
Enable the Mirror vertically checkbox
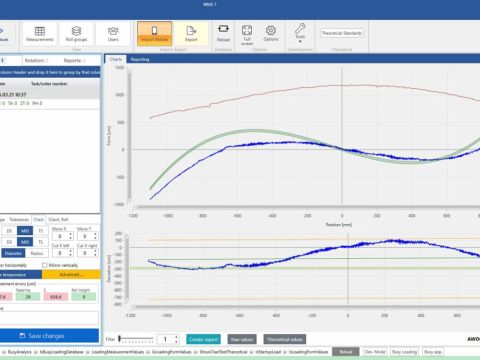(x=45, y=265)
